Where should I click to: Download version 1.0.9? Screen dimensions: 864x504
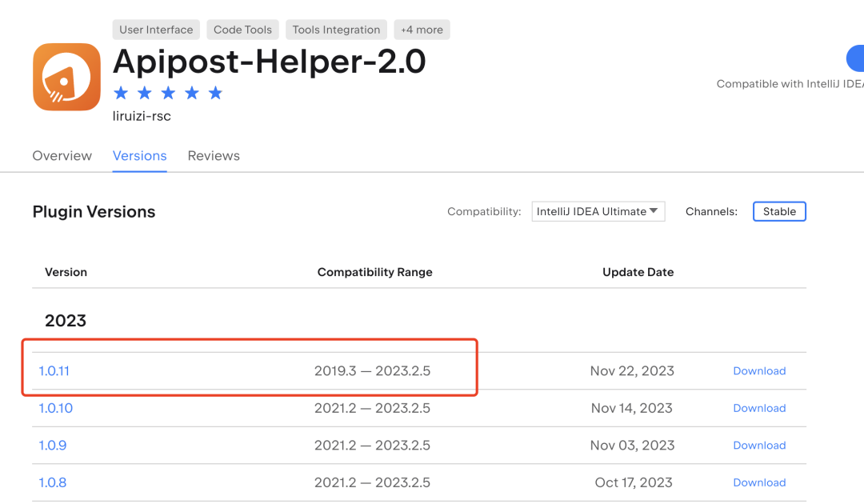point(759,445)
